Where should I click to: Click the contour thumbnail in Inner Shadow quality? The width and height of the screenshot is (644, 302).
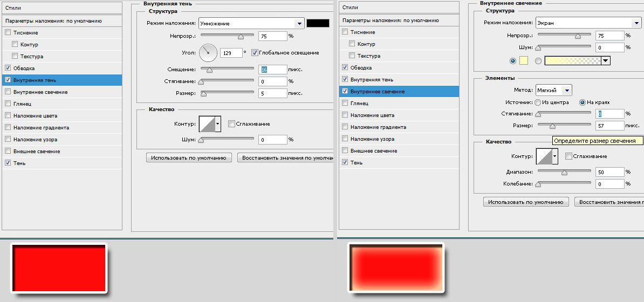tap(207, 124)
